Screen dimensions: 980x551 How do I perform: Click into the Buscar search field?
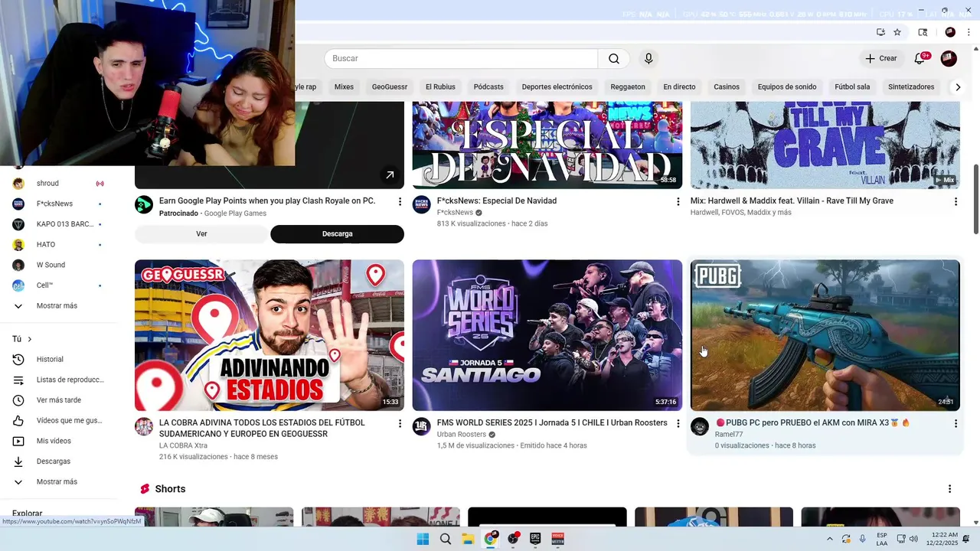[461, 59]
